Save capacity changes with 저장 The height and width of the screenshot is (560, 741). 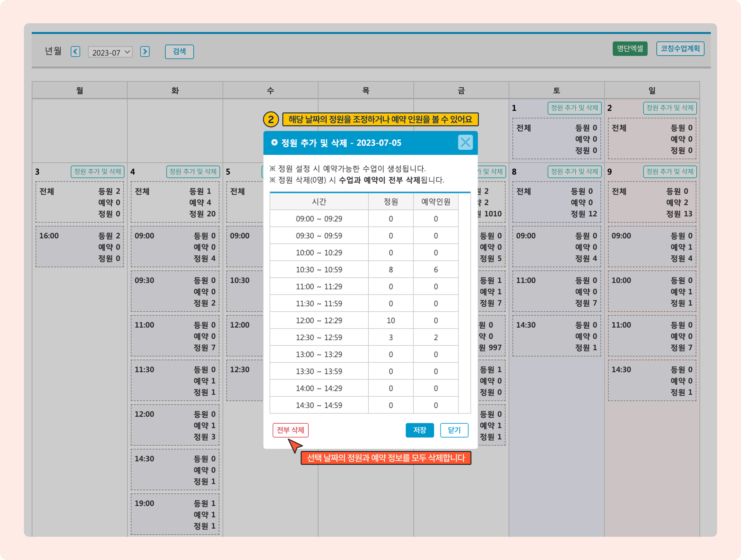pyautogui.click(x=419, y=430)
